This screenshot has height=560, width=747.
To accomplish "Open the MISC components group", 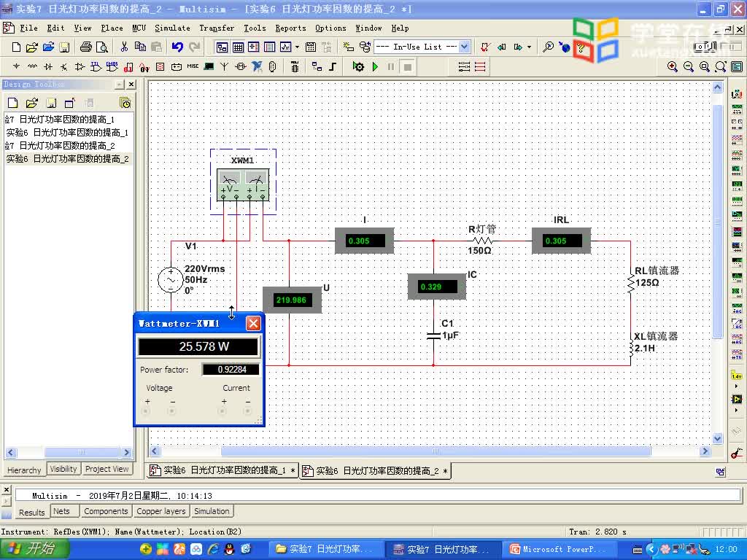I will [193, 66].
